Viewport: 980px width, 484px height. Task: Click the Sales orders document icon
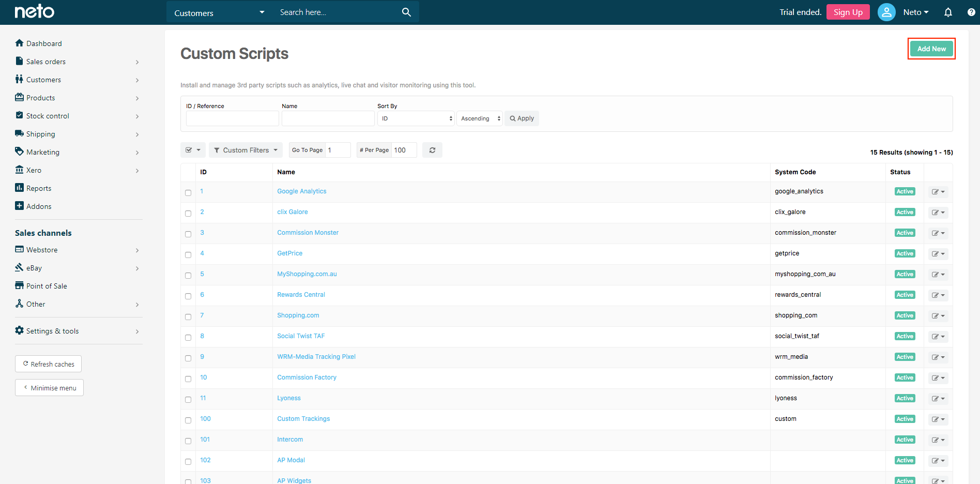click(x=19, y=61)
